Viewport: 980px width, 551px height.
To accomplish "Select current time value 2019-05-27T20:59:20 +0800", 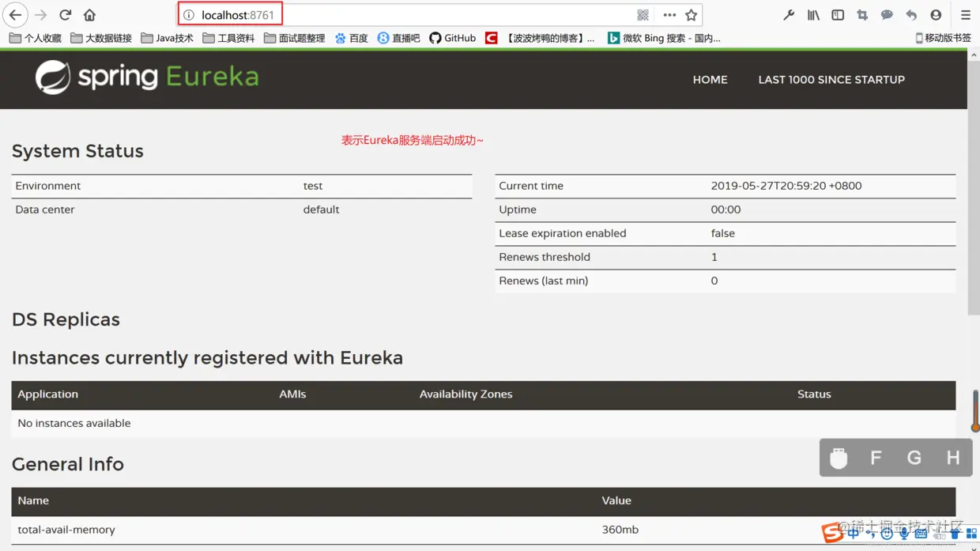I will [786, 186].
